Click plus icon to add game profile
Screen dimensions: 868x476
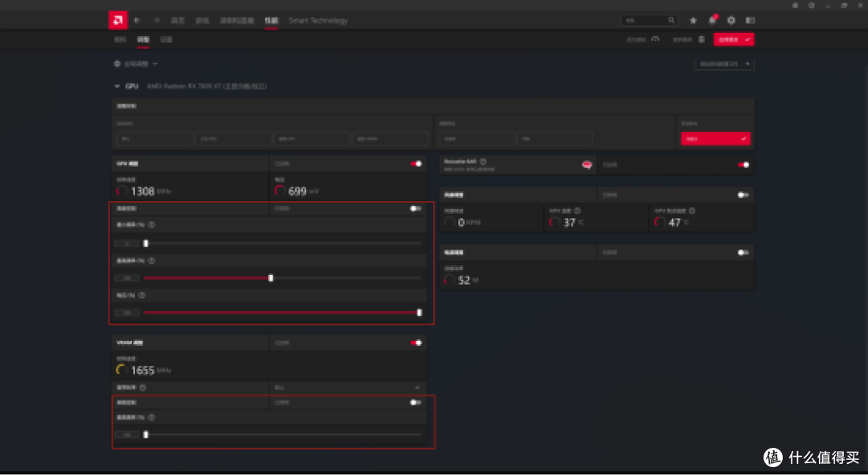pos(748,64)
